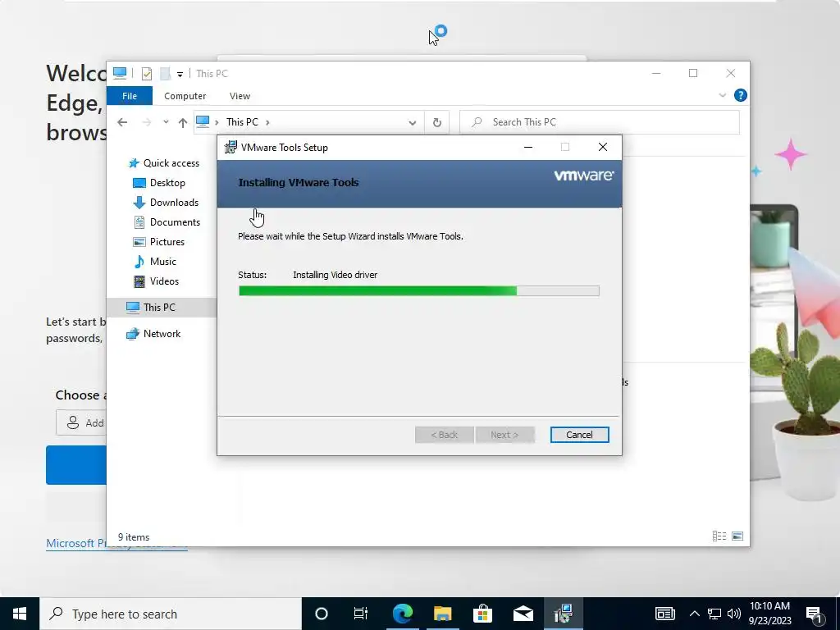
Task: Open volume control in system tray
Action: 734,614
